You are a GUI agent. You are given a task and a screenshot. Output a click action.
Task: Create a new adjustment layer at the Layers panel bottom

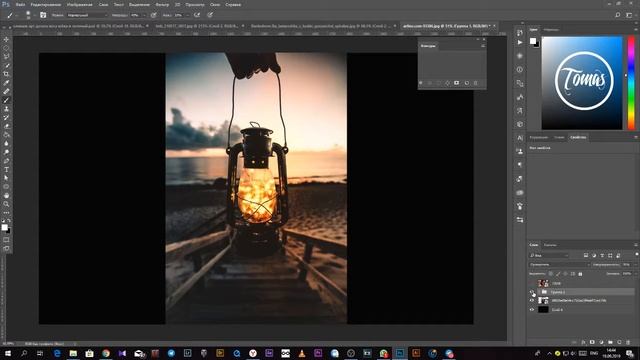(601, 342)
